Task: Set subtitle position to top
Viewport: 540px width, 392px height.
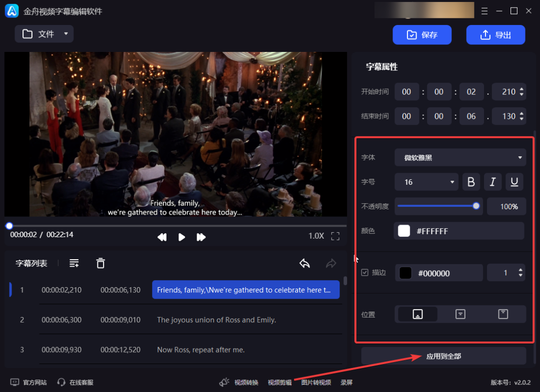Action: (503, 314)
